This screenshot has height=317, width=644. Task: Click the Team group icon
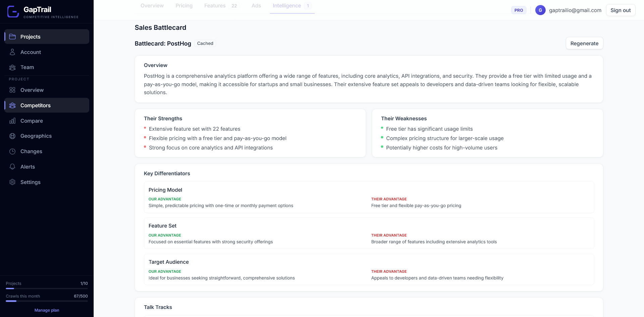[x=12, y=67]
